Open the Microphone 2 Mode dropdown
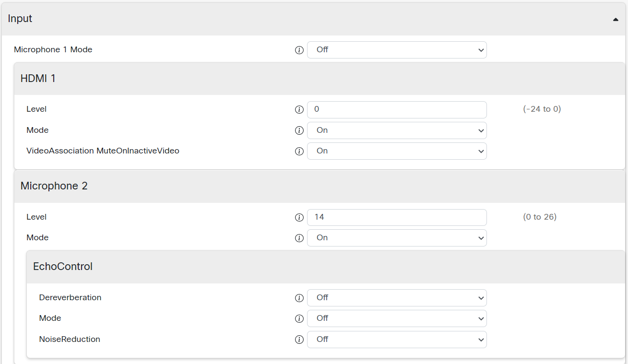The width and height of the screenshot is (628, 364). [397, 238]
